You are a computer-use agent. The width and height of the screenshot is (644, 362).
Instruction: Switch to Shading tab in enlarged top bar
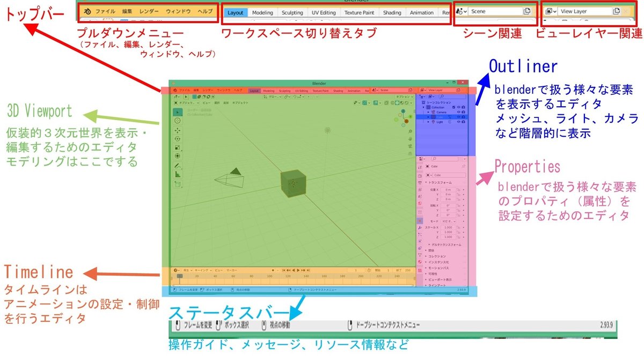(x=392, y=12)
